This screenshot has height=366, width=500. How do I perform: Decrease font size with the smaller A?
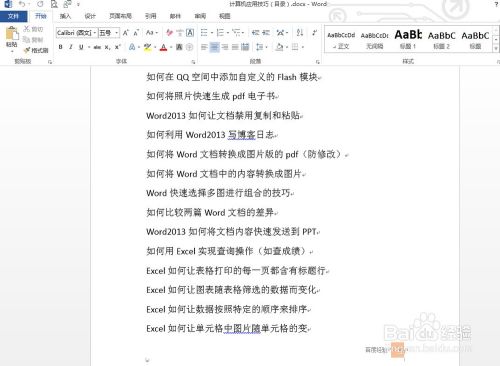[136, 33]
